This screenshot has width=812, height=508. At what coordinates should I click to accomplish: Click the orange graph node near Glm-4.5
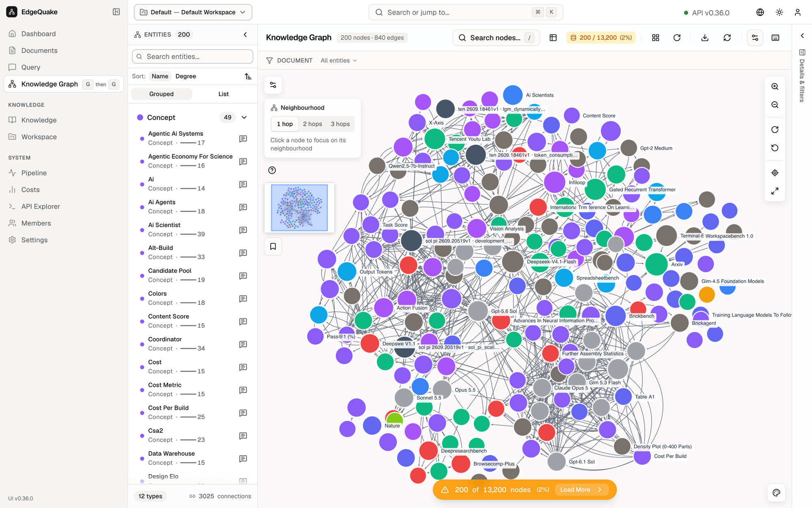point(706,294)
